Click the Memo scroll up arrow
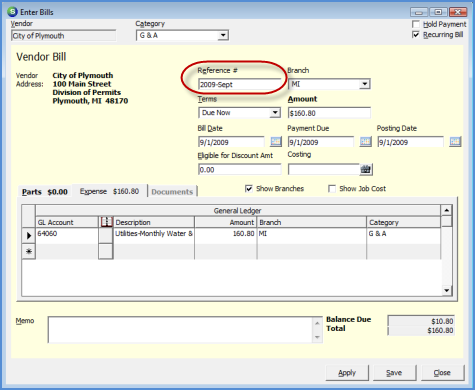The image size is (475, 390). [x=317, y=323]
